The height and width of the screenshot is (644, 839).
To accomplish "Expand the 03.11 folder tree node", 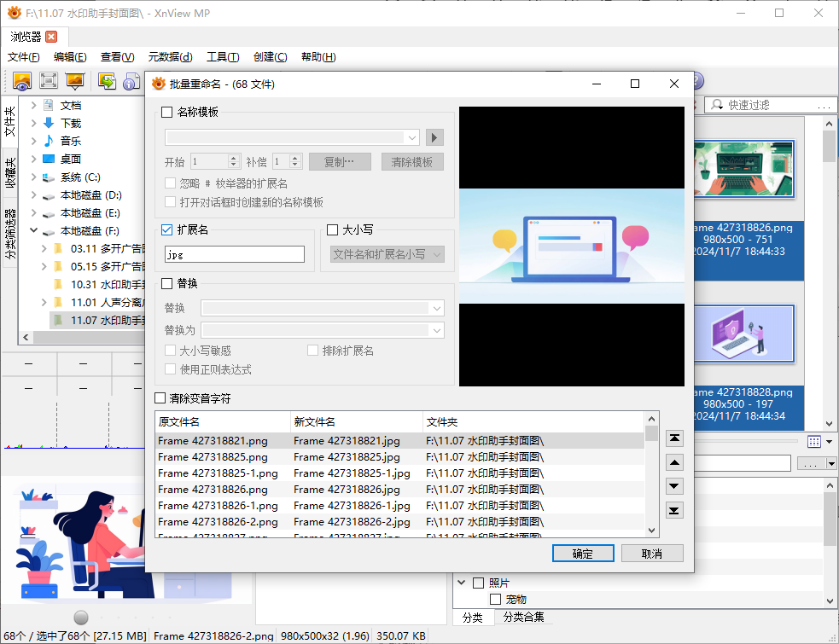I will 44,249.
